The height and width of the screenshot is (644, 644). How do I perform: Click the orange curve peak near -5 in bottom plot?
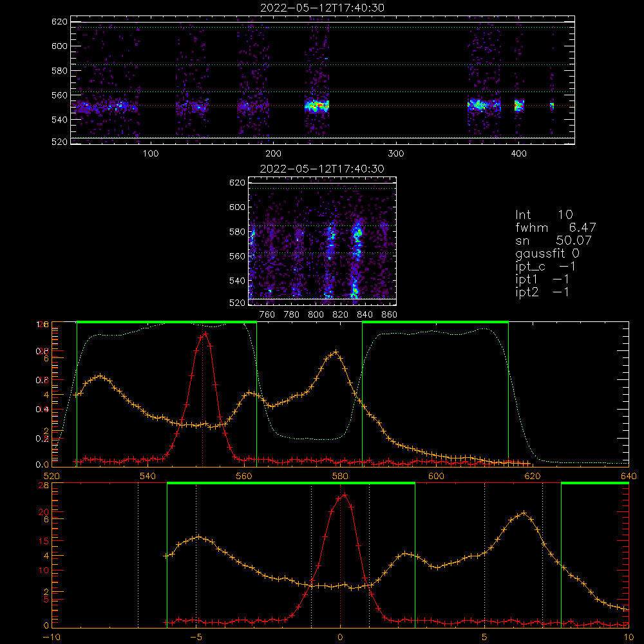[198, 537]
